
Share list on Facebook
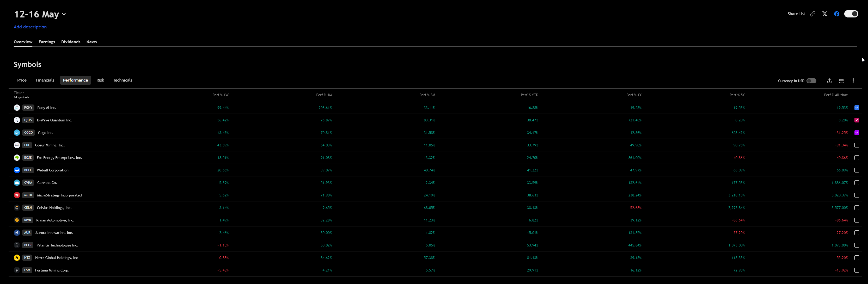point(836,14)
